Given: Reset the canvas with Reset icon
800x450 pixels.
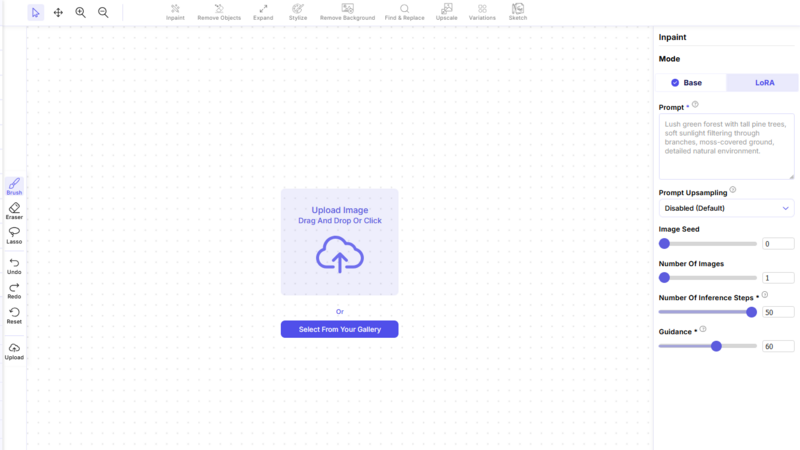Looking at the screenshot, I should click(x=14, y=315).
